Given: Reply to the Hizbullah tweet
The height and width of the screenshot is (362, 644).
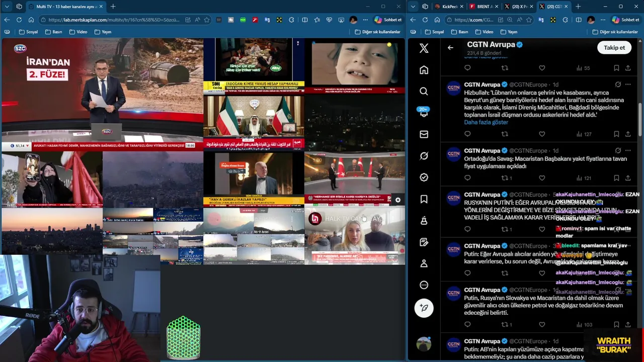Looking at the screenshot, I should [467, 134].
